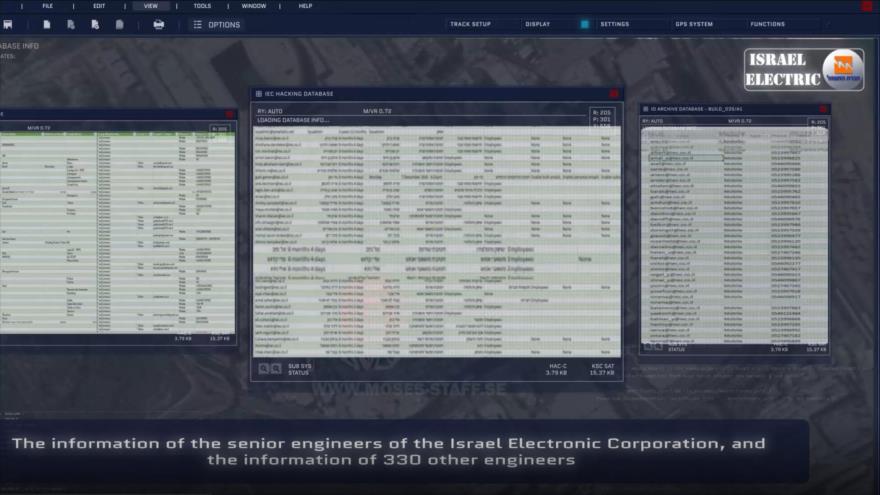Click RY: AUTO in ID Archive Database window
Screen dimensions: 880x495
click(653, 121)
